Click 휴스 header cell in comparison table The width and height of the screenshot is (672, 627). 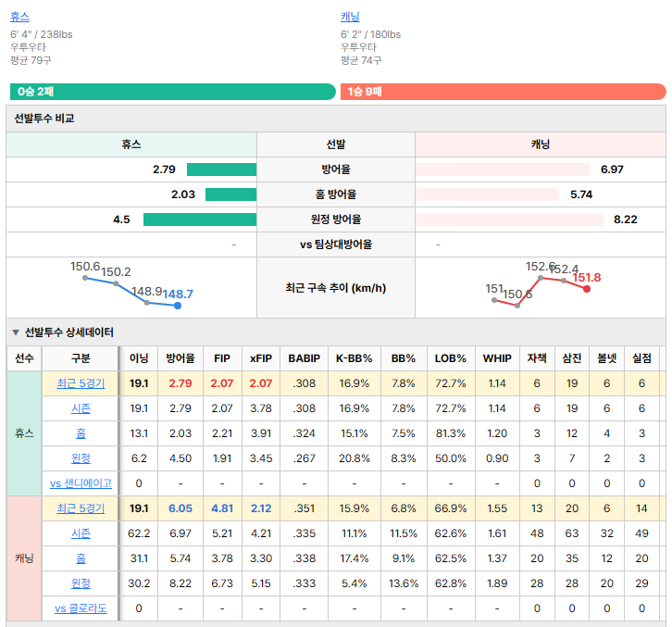tap(131, 144)
